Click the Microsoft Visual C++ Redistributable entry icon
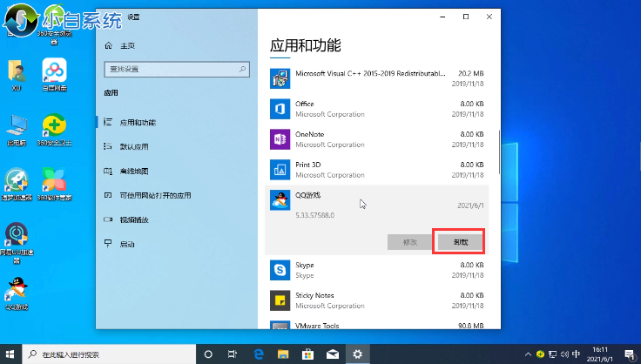Screen dimensions: 641x364 [280, 79]
